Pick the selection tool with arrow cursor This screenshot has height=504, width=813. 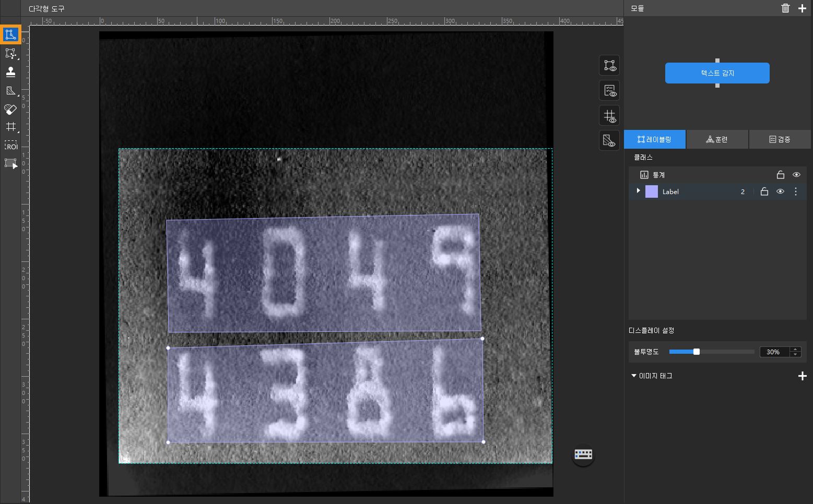point(10,163)
